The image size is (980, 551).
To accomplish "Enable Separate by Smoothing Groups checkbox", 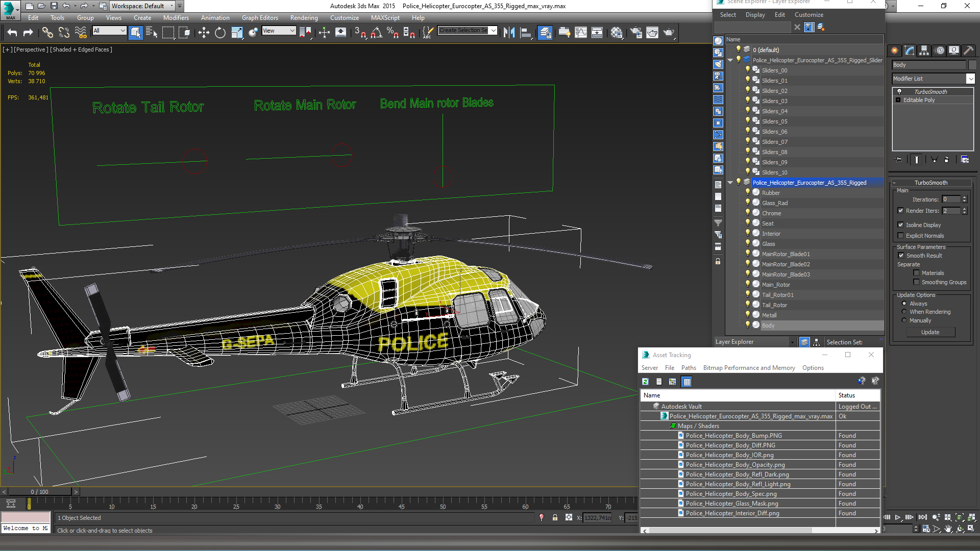I will pyautogui.click(x=916, y=282).
